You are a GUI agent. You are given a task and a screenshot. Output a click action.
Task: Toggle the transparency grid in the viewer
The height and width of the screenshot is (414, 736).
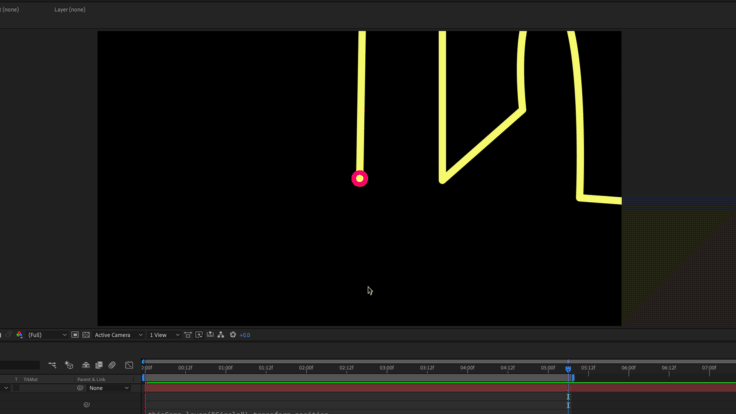86,335
